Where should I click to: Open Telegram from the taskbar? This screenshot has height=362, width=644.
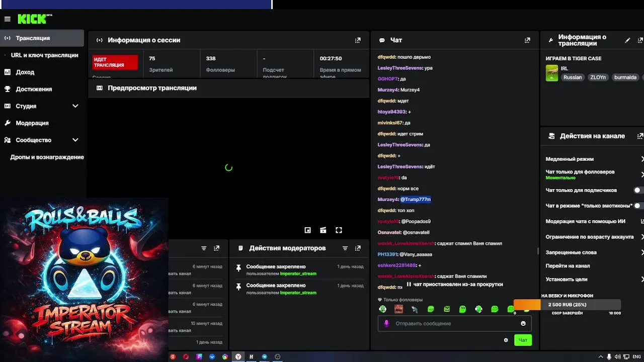[x=264, y=356]
